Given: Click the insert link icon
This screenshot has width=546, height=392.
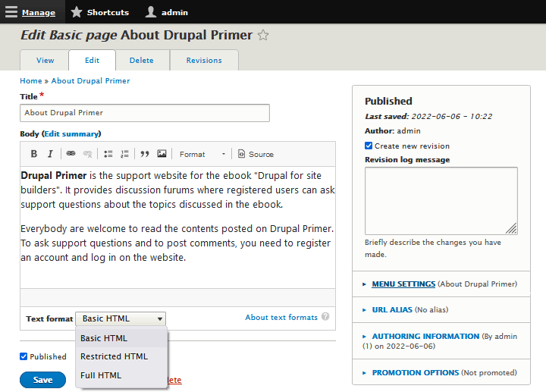Looking at the screenshot, I should 71,154.
